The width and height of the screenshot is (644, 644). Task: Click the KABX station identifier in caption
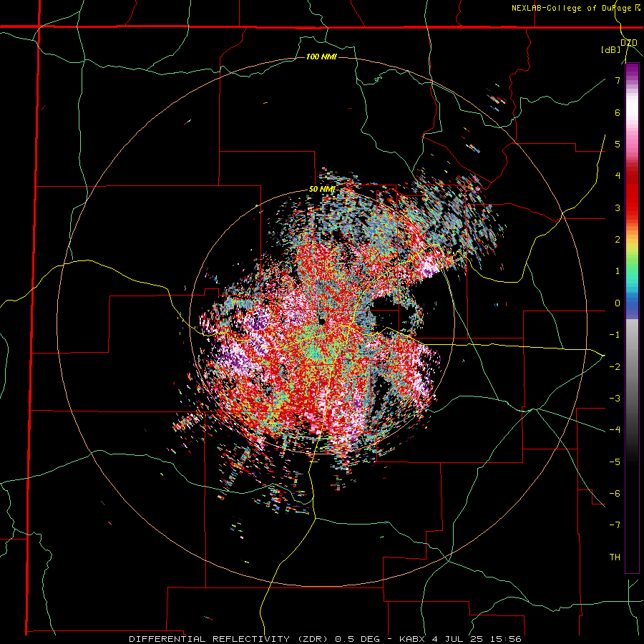pyautogui.click(x=412, y=639)
